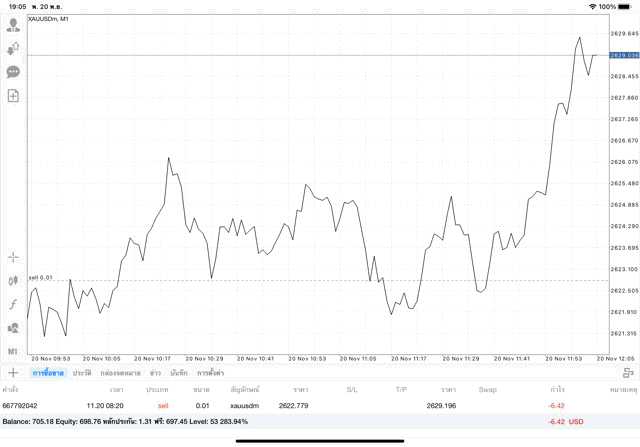Open the candlestick chart type icon

[x=13, y=281]
